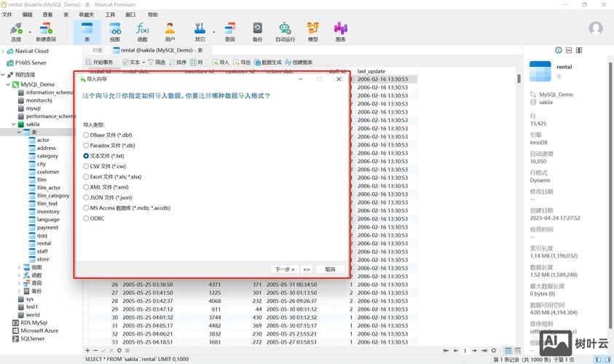Select the JSON 文件 (*.json) radio button
This screenshot has width=614, height=364.
pos(87,197)
